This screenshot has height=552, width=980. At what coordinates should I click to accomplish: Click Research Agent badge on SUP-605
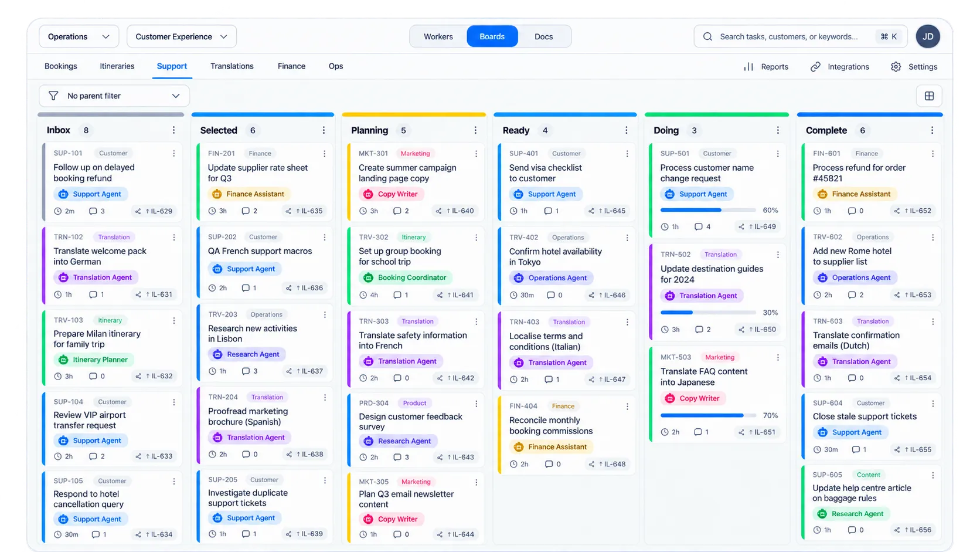851,514
